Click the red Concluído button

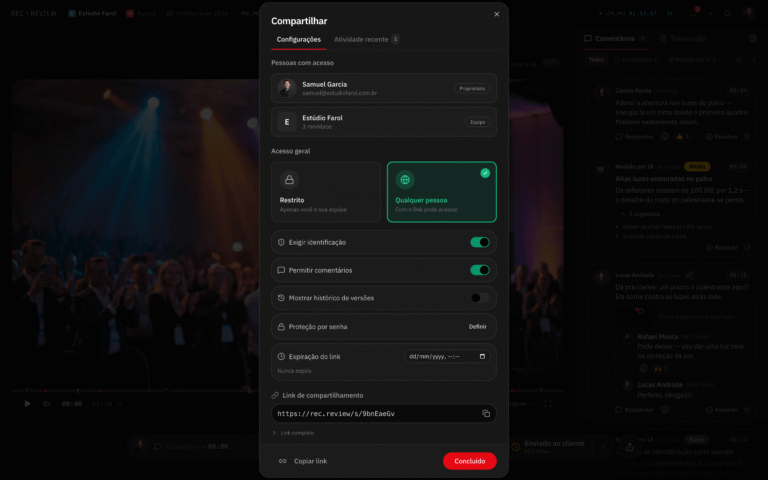click(469, 461)
